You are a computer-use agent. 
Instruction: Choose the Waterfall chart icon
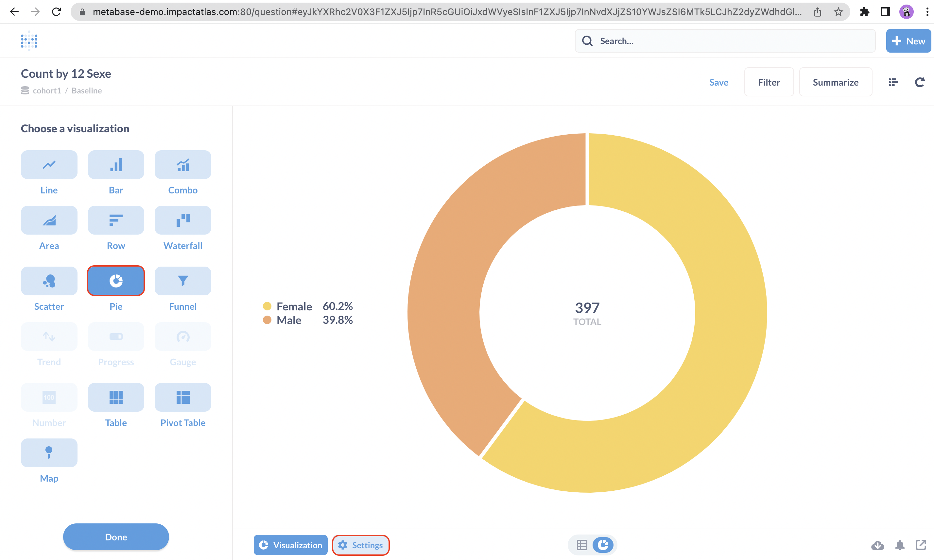click(x=183, y=221)
